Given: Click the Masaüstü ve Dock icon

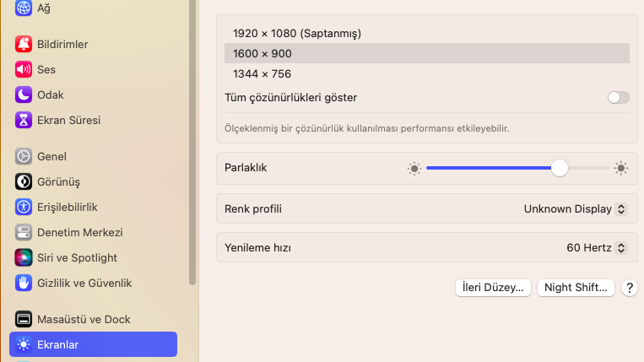Looking at the screenshot, I should (x=24, y=319).
